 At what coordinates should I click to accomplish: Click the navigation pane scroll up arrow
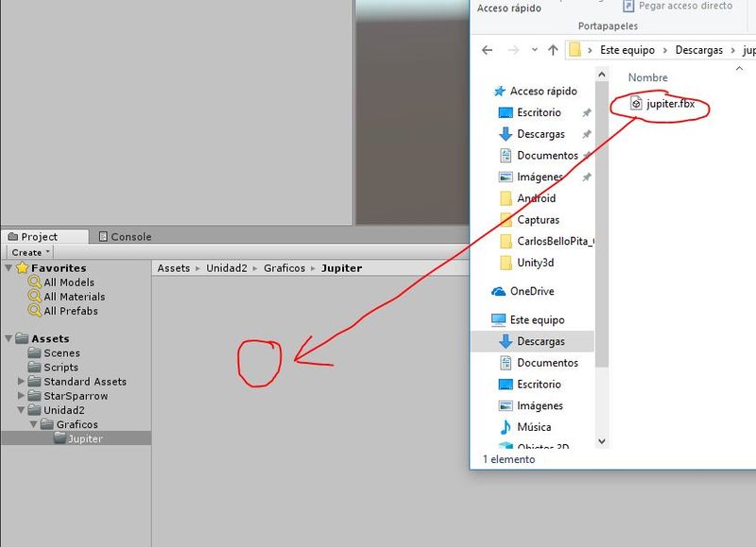[x=602, y=75]
